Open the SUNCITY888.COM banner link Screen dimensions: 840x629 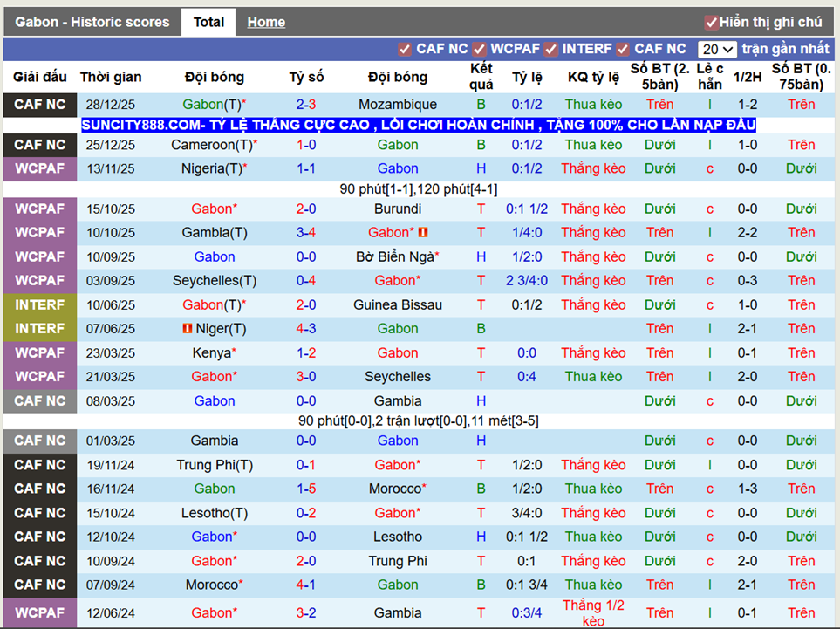pyautogui.click(x=419, y=125)
